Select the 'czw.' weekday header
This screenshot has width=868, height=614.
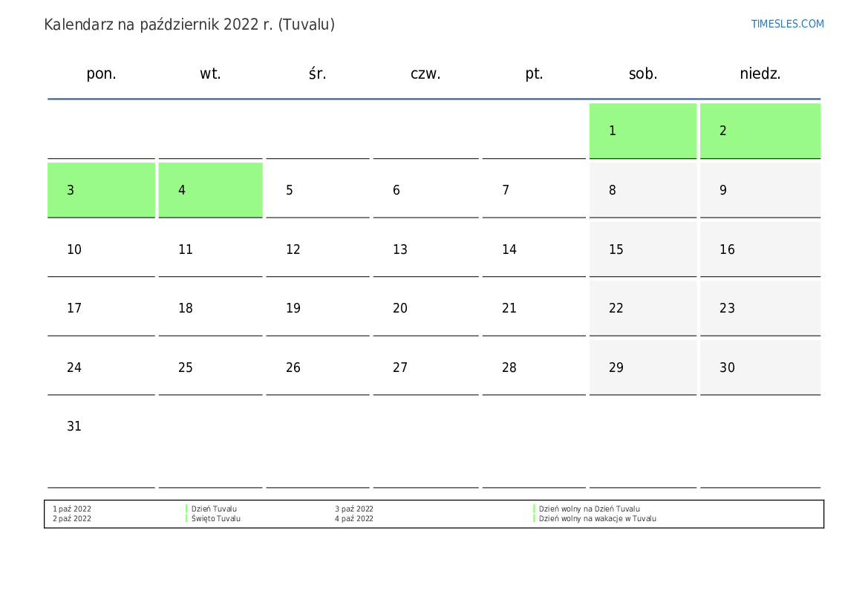[x=425, y=74]
